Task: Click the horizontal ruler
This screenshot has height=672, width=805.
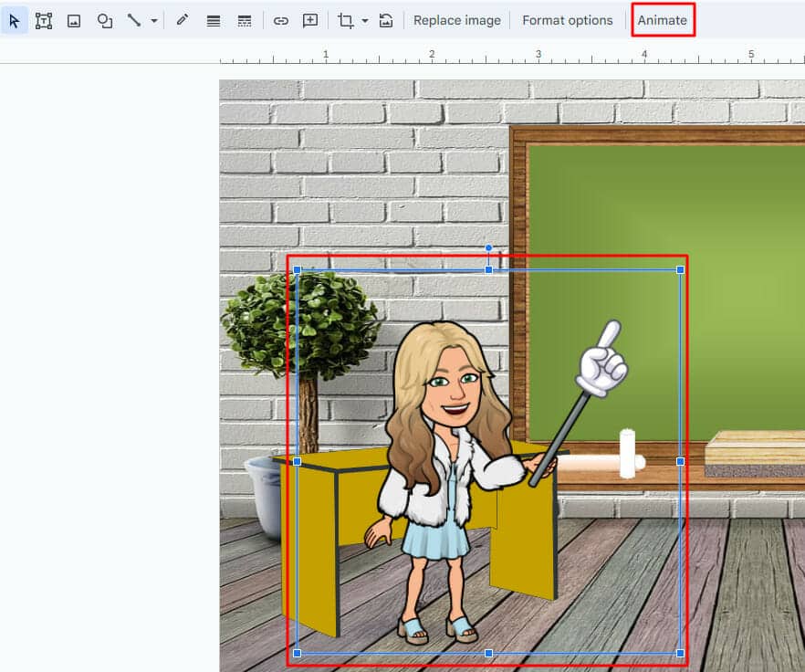Action: pyautogui.click(x=456, y=55)
